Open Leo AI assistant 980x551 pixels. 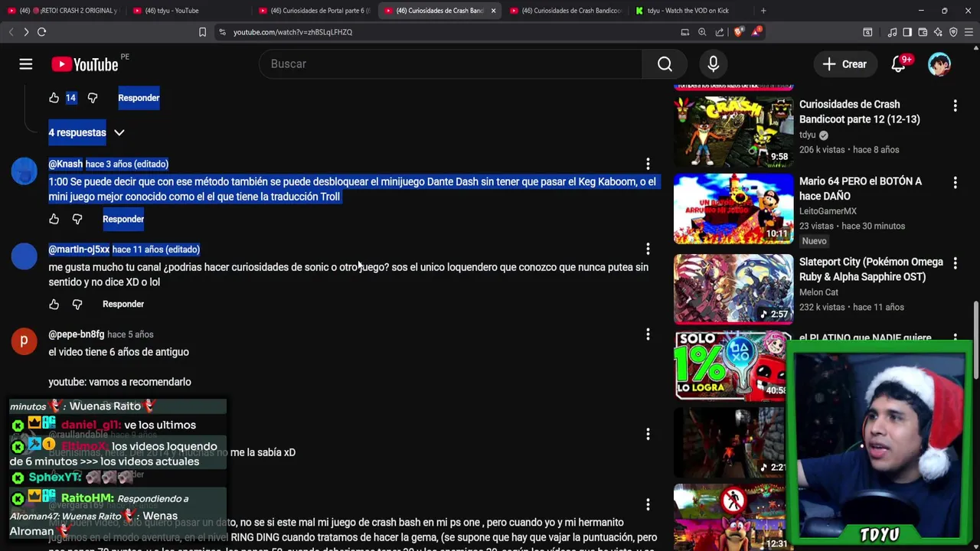click(x=938, y=32)
